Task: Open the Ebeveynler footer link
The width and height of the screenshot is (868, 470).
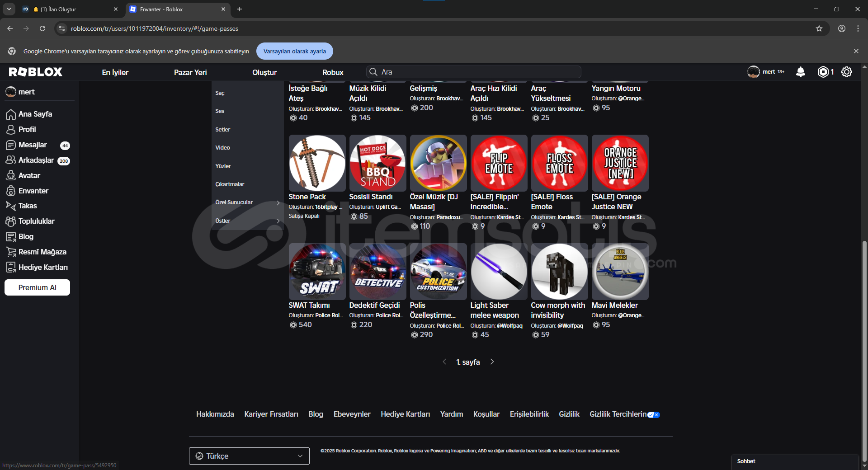Action: tap(352, 414)
